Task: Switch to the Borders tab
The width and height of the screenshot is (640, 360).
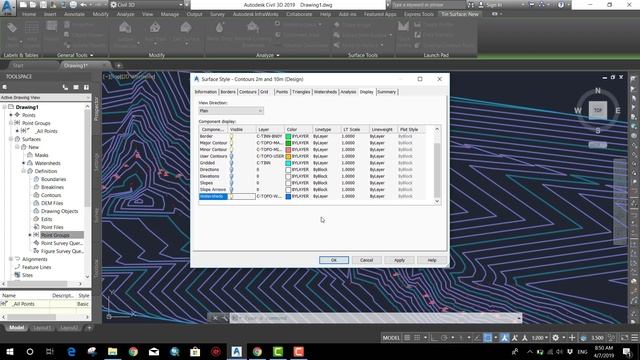Action: 228,92
